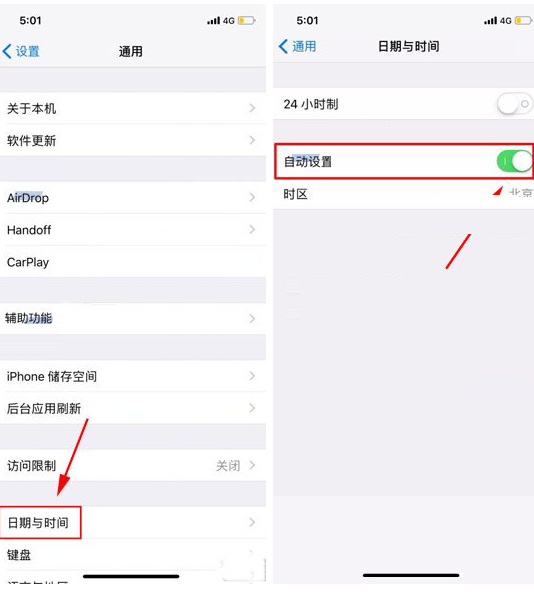Tap the back chevron next to 设置
The height and width of the screenshot is (592, 534).
point(7,51)
